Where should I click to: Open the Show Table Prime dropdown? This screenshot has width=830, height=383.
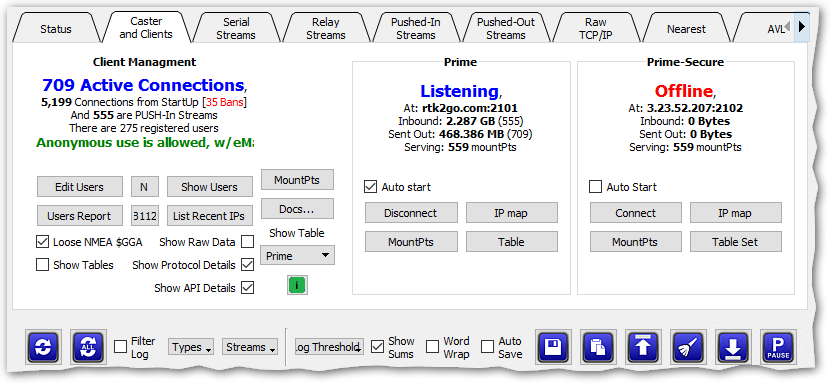(297, 256)
